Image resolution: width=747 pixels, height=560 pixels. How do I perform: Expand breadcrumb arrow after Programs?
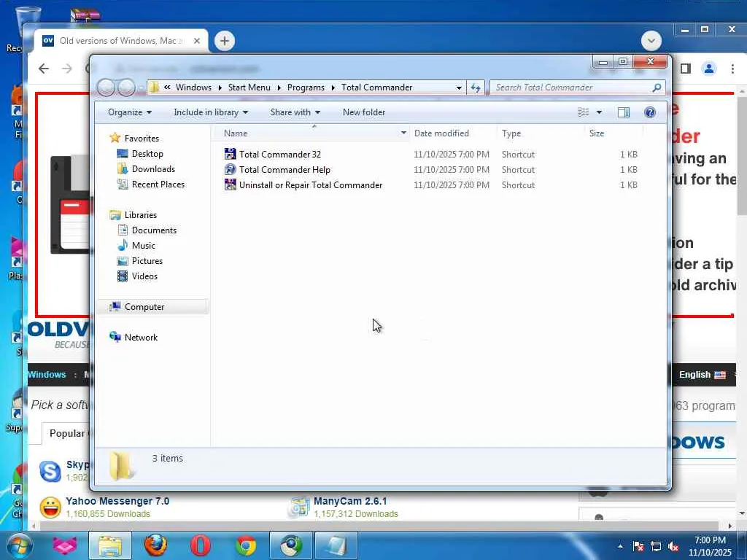[333, 87]
